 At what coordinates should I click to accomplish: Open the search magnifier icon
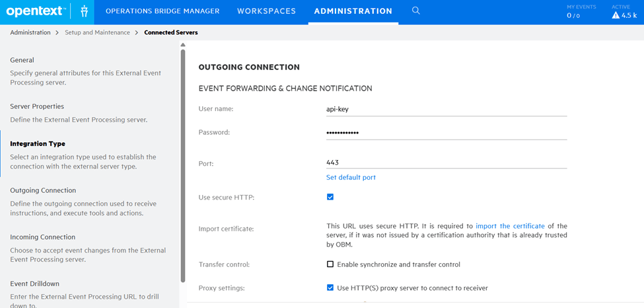[415, 11]
